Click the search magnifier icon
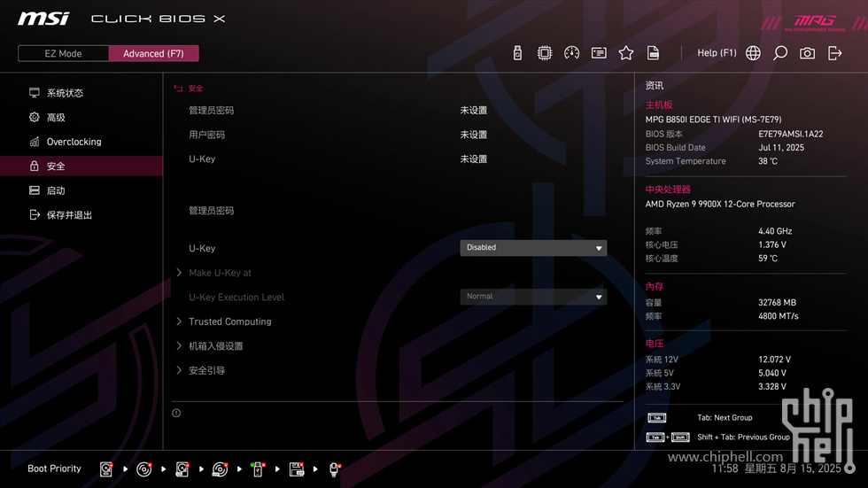The image size is (868, 488). pos(780,53)
